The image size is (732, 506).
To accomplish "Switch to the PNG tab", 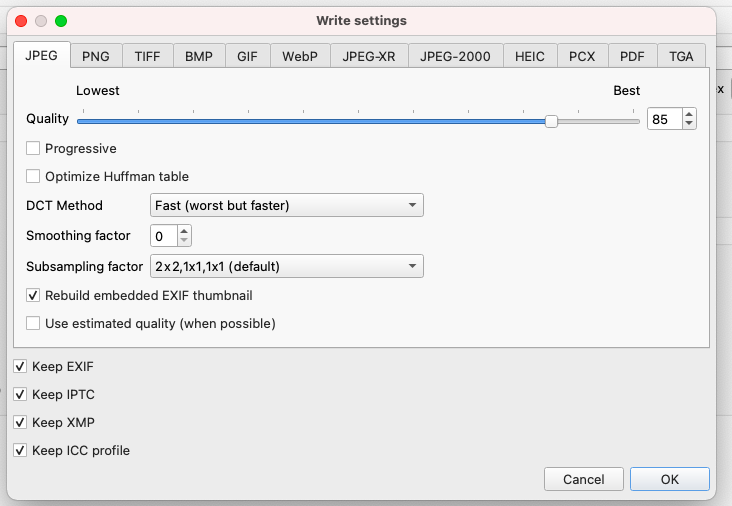I will click(x=96, y=56).
